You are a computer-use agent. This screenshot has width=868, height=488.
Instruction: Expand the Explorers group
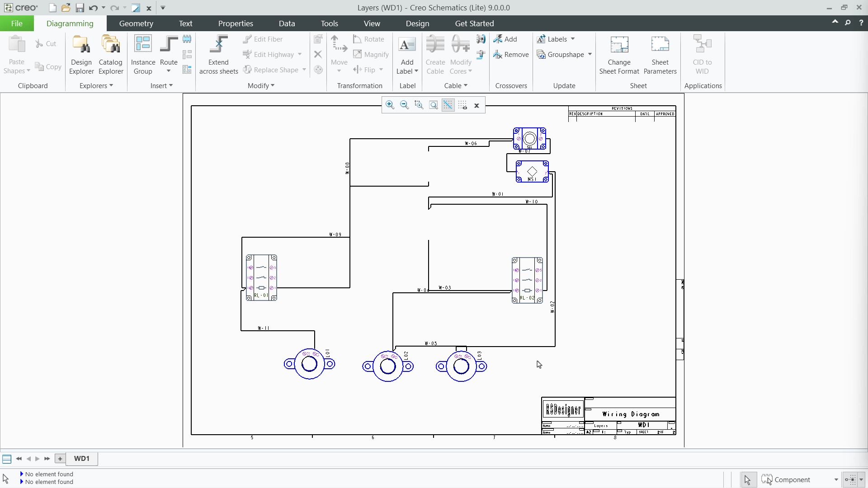[x=96, y=86]
